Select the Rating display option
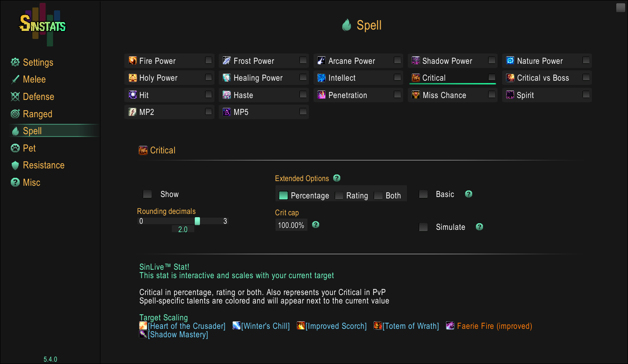This screenshot has height=364, width=628. 339,196
